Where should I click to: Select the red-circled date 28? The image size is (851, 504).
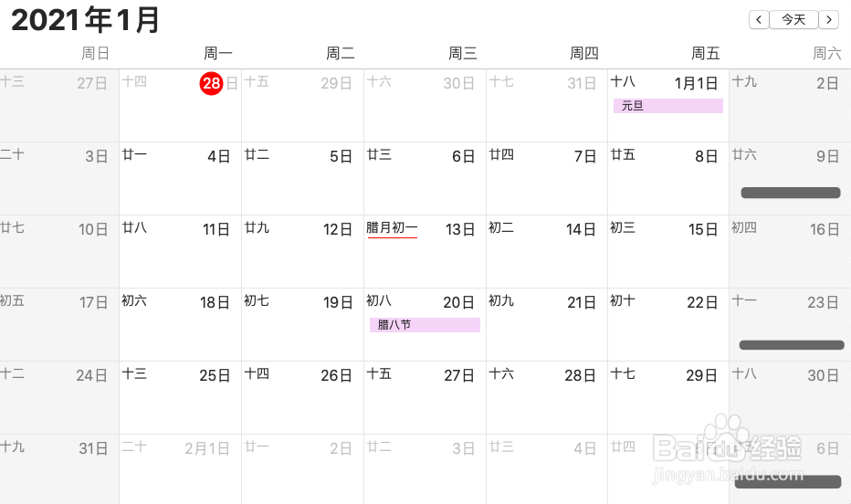[211, 83]
